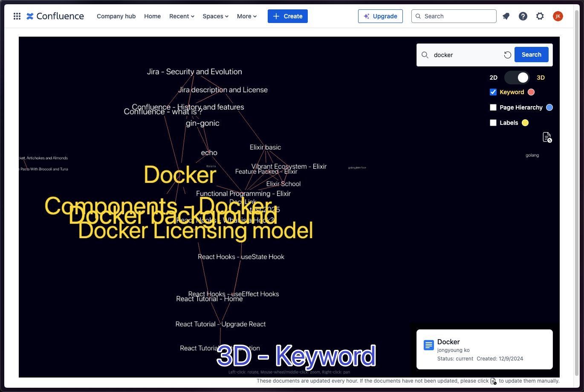
Task: Select the 2D label
Action: pyautogui.click(x=494, y=78)
